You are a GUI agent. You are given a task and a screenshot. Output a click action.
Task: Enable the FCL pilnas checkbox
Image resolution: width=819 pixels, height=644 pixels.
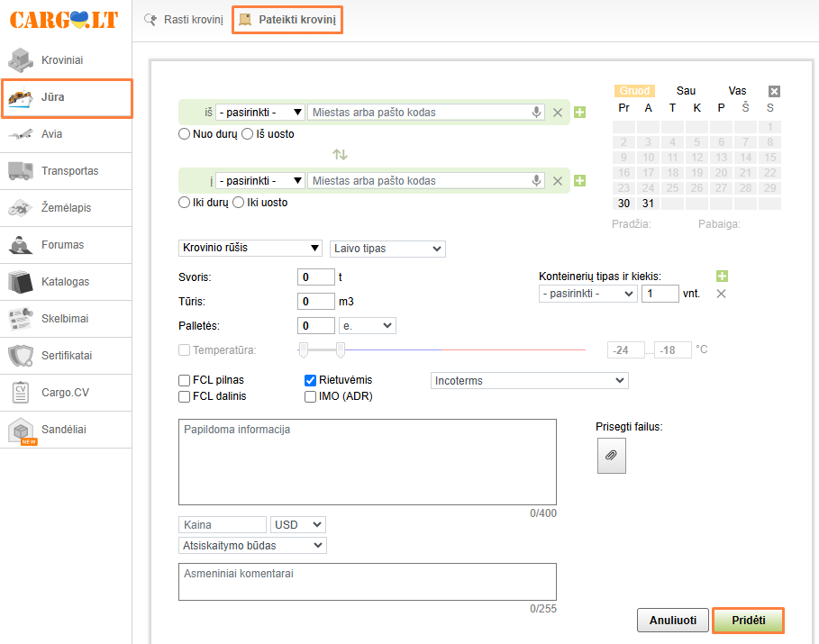point(185,380)
